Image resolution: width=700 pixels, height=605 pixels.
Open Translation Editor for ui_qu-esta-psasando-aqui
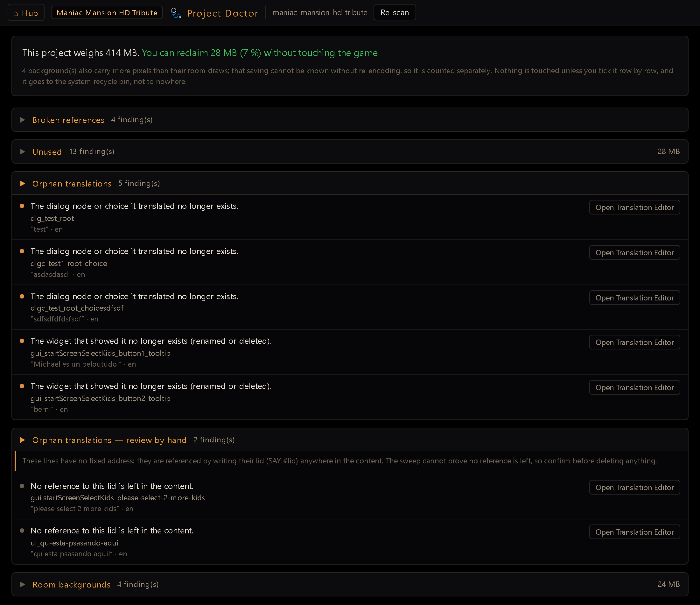coord(634,532)
